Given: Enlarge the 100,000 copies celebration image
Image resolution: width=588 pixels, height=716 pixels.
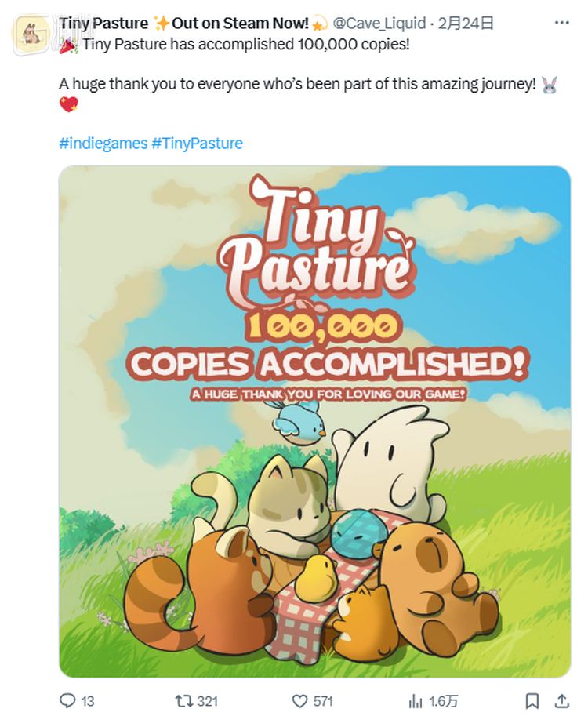Looking at the screenshot, I should coord(314,421).
